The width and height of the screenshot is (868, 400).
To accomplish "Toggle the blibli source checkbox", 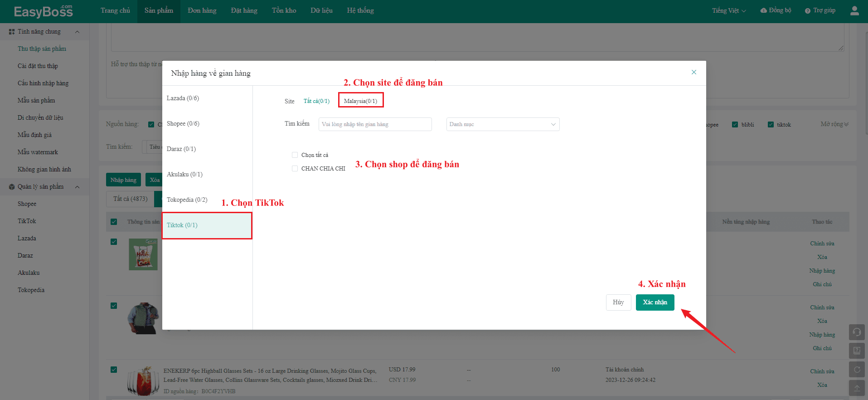I will pos(735,125).
